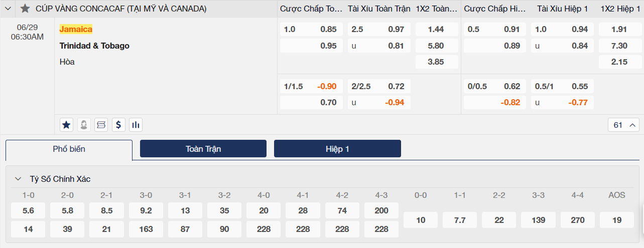The height and width of the screenshot is (248, 644).
Task: Open the Toàn Trận tab
Action: coord(203,149)
